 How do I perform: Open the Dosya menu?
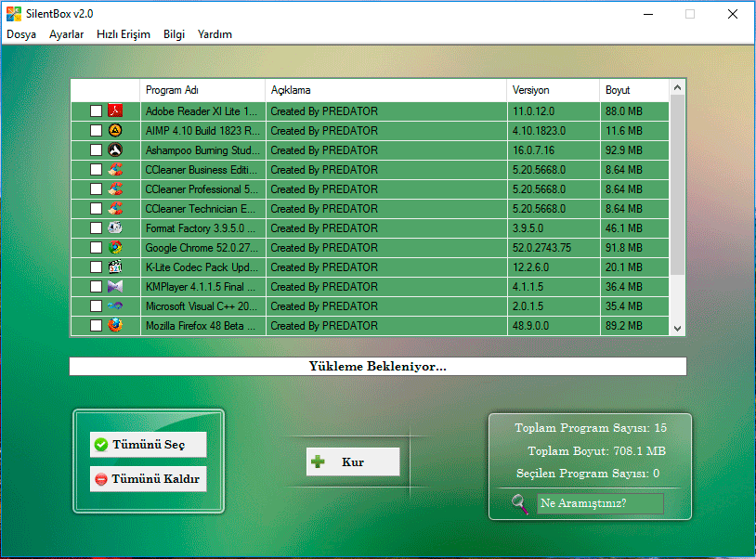coord(21,34)
